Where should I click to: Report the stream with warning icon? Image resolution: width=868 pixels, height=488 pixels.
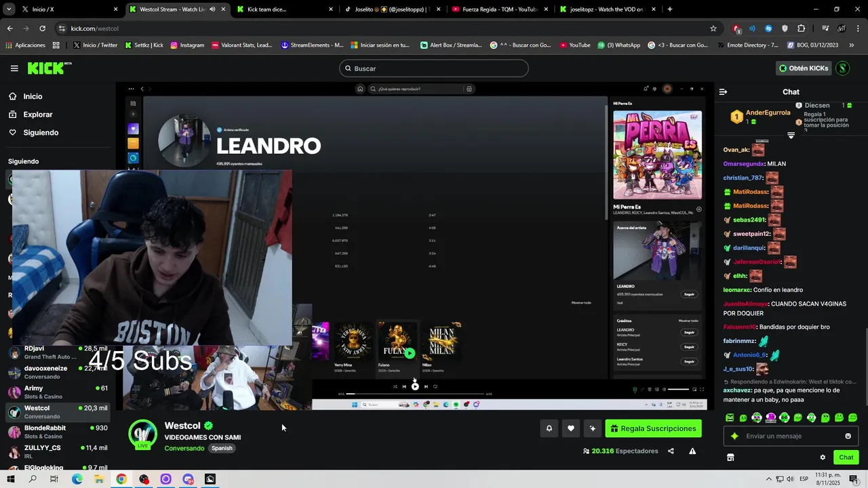pyautogui.click(x=692, y=451)
